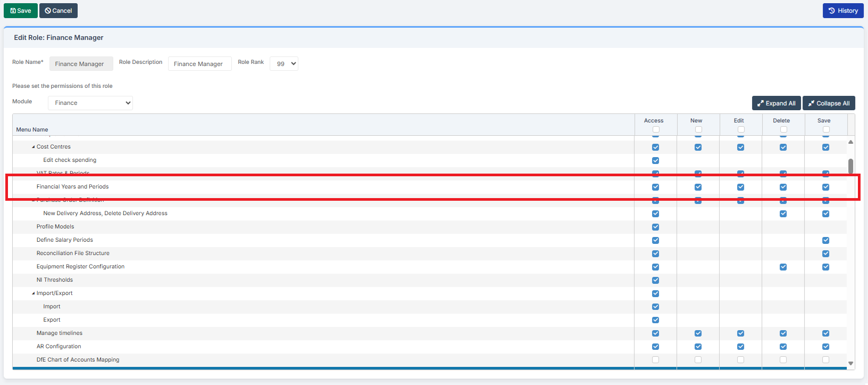Image resolution: width=868 pixels, height=385 pixels.
Task: Toggle Access checkbox for Financial Years and Periods
Action: point(655,187)
